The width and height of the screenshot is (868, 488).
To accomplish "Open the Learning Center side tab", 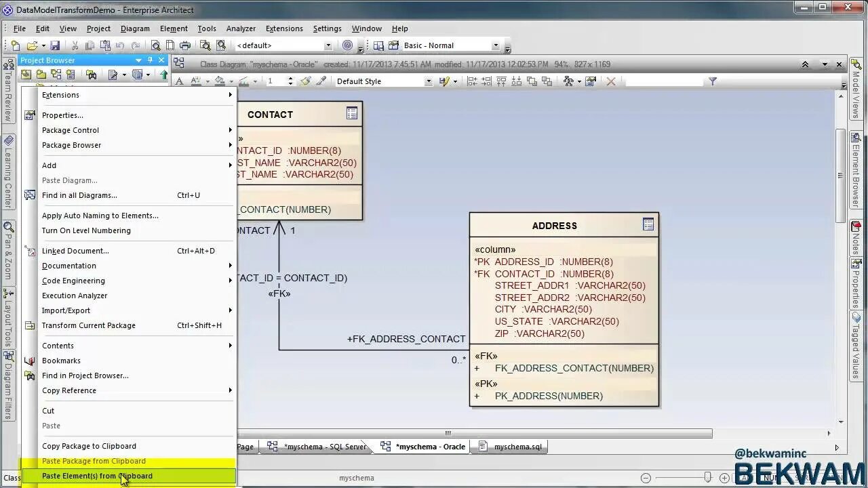I will click(x=8, y=173).
